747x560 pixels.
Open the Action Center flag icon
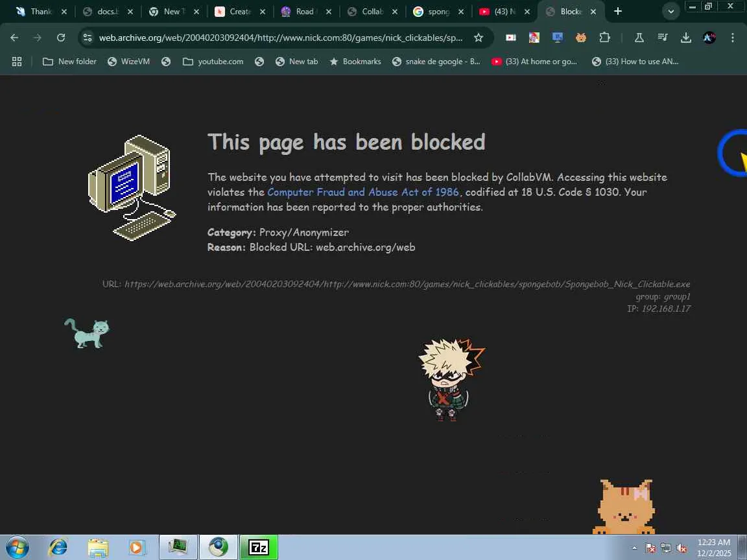650,548
